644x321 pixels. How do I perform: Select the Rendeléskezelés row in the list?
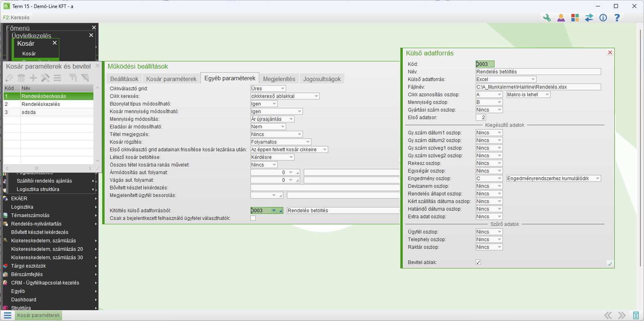click(40, 104)
